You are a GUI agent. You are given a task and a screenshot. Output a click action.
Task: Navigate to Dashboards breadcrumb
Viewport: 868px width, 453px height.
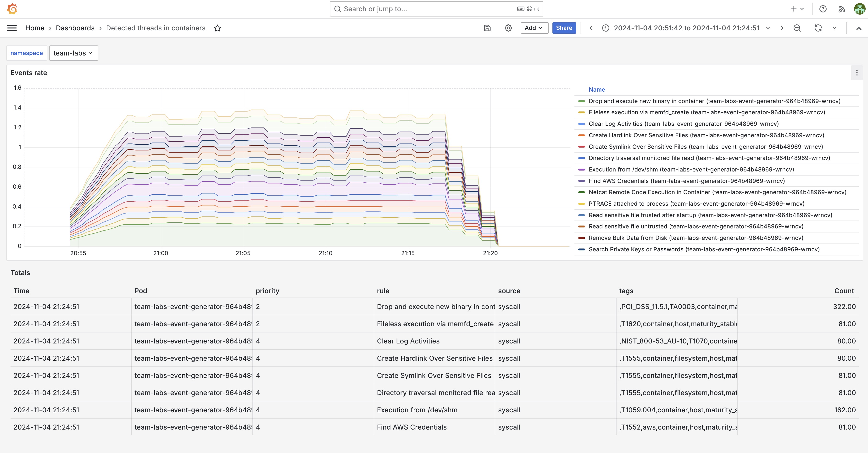[75, 28]
